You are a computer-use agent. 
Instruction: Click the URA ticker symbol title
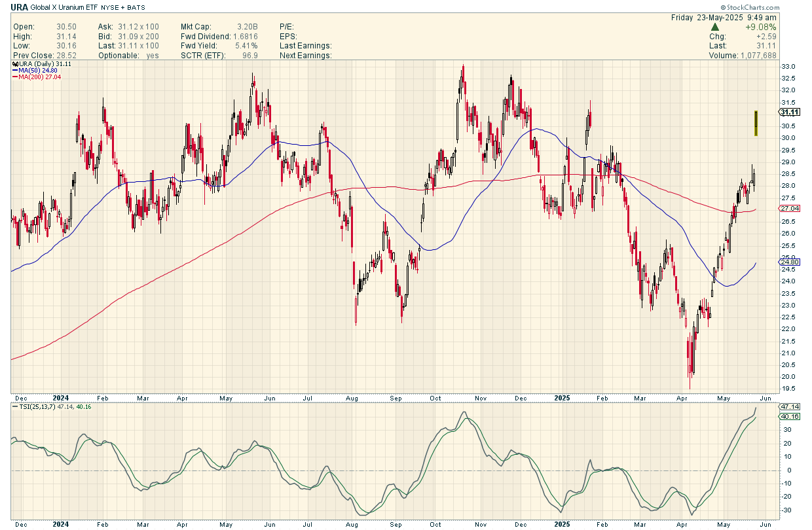(x=18, y=7)
